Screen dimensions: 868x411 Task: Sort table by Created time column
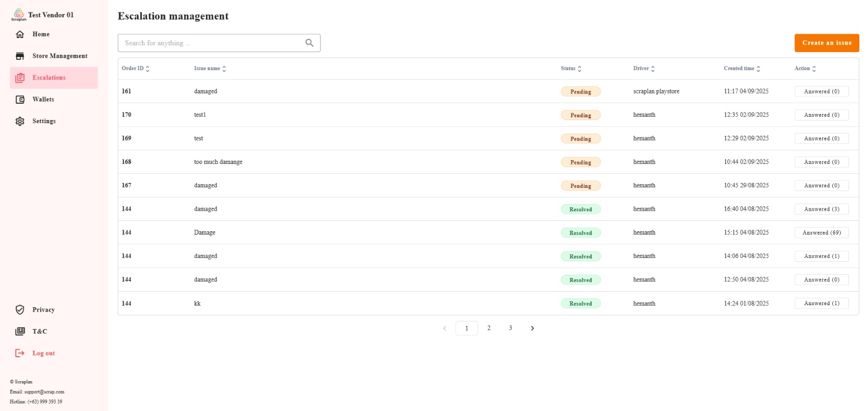[x=758, y=69]
